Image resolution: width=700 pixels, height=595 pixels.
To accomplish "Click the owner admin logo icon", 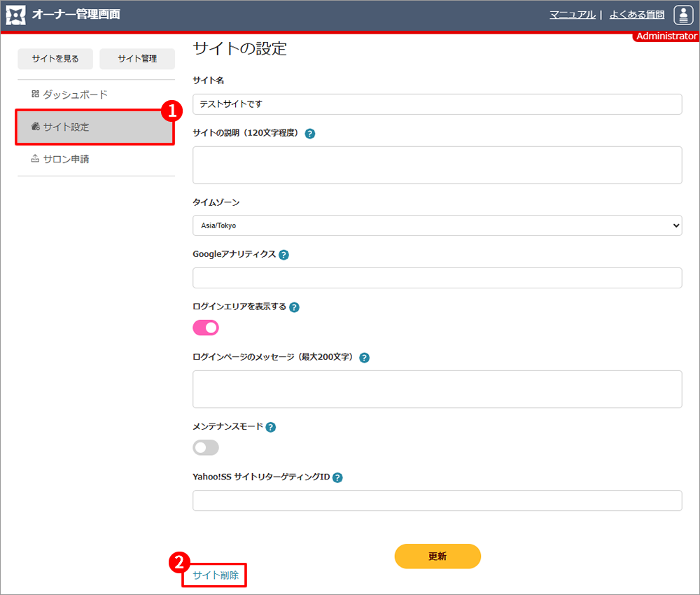I will click(x=15, y=15).
